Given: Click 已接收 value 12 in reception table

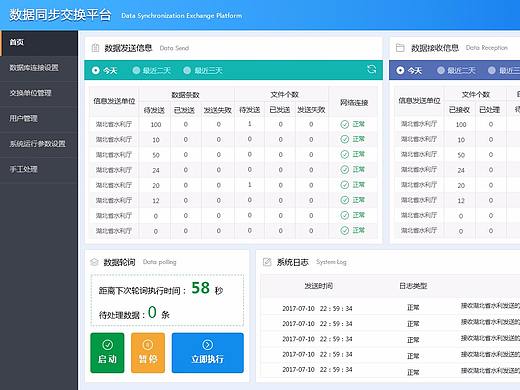Looking at the screenshot, I should pyautogui.click(x=461, y=201).
